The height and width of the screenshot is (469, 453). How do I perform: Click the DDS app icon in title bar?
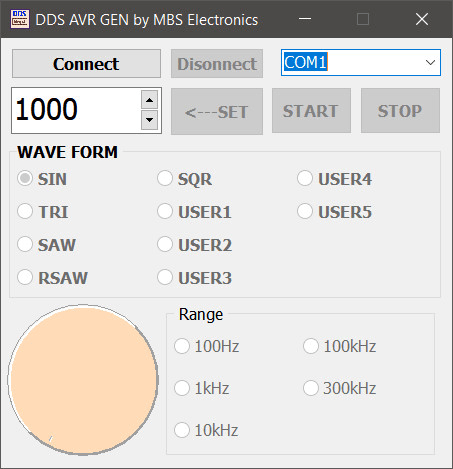pos(20,19)
